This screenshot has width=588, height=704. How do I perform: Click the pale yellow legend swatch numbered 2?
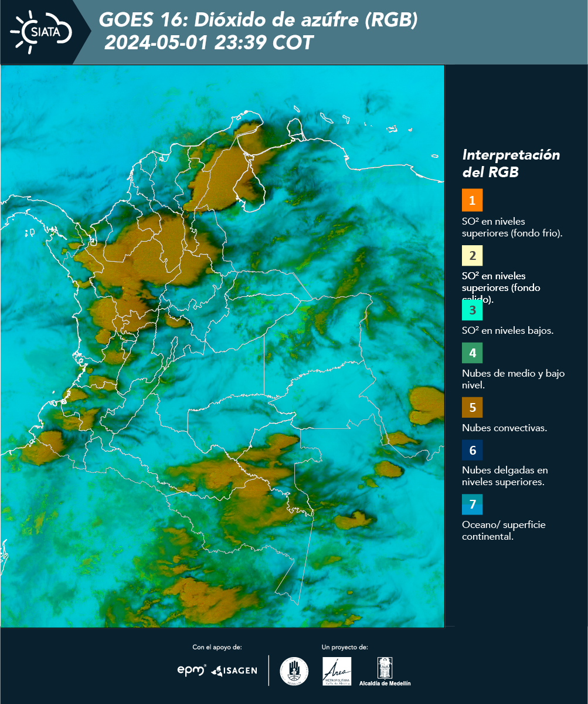(472, 256)
